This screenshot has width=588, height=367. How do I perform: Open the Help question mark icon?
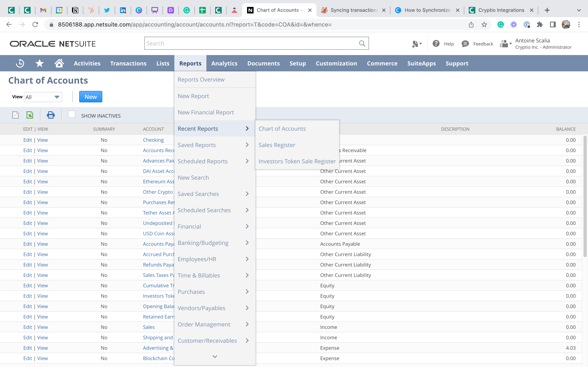436,44
